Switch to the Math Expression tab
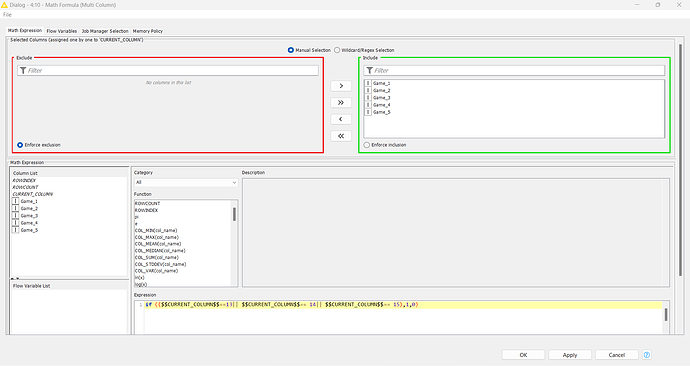The image size is (690, 366). tap(25, 31)
